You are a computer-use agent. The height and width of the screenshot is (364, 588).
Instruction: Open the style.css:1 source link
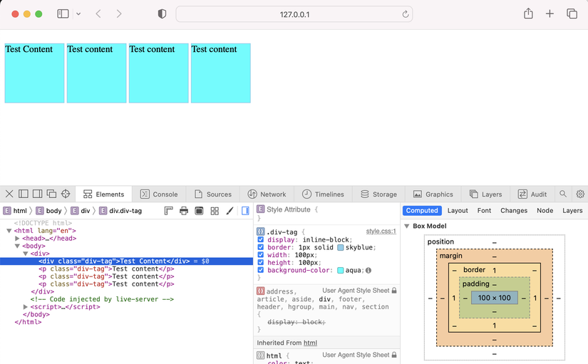coord(381,232)
